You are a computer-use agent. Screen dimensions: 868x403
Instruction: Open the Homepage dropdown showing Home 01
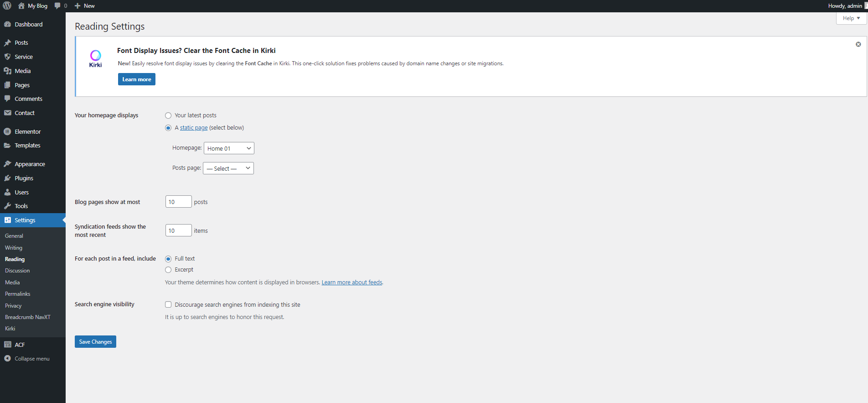(229, 148)
